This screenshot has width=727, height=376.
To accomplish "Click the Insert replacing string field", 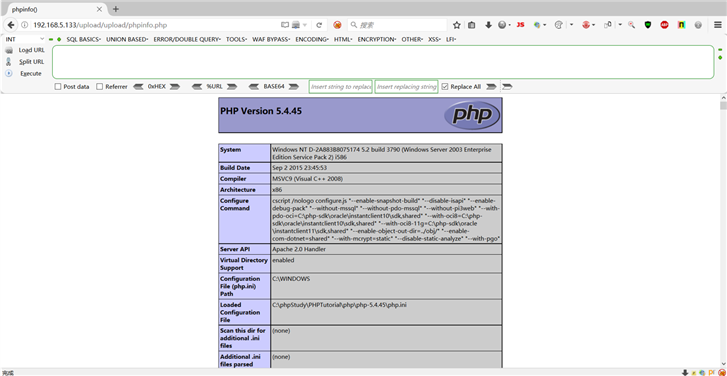I will (x=407, y=87).
